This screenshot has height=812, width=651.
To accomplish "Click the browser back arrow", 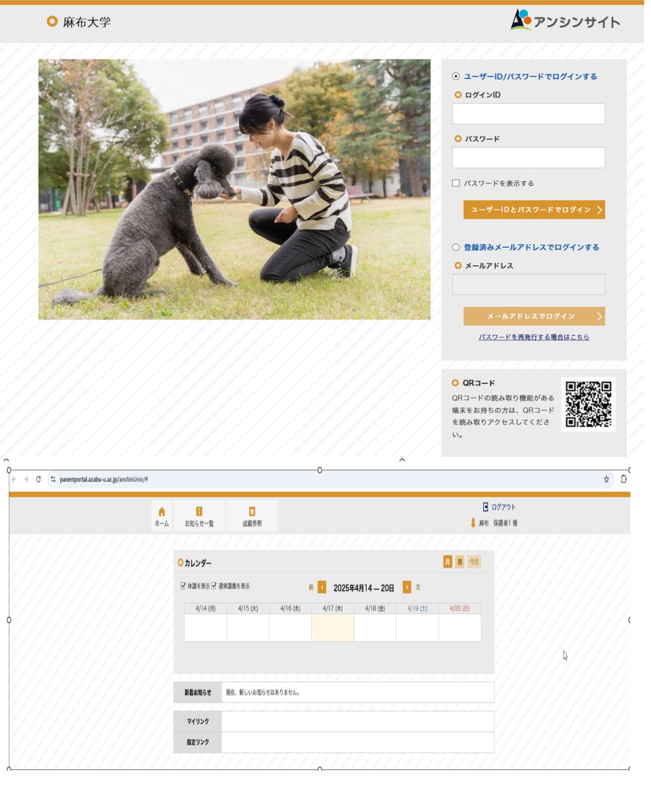I will pyautogui.click(x=14, y=479).
